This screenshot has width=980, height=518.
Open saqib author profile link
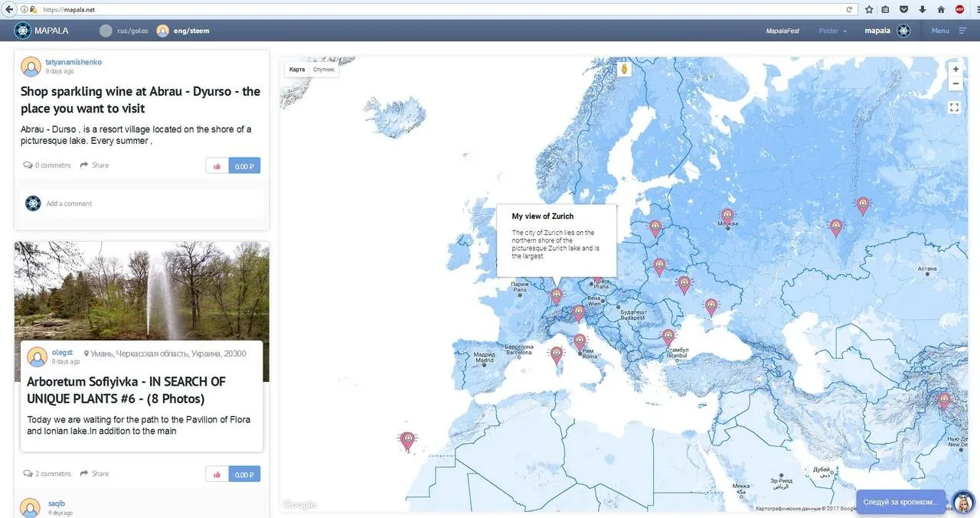click(57, 503)
